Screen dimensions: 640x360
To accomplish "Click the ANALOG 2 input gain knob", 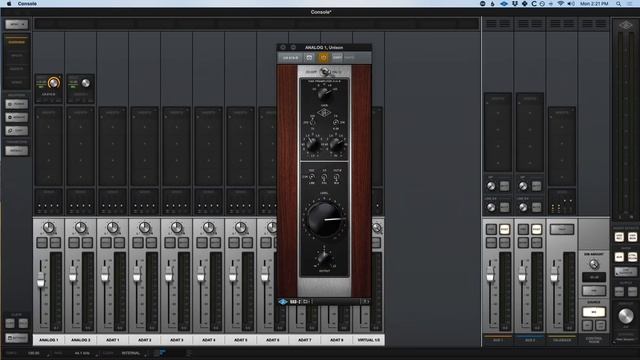I will pyautogui.click(x=85, y=83).
